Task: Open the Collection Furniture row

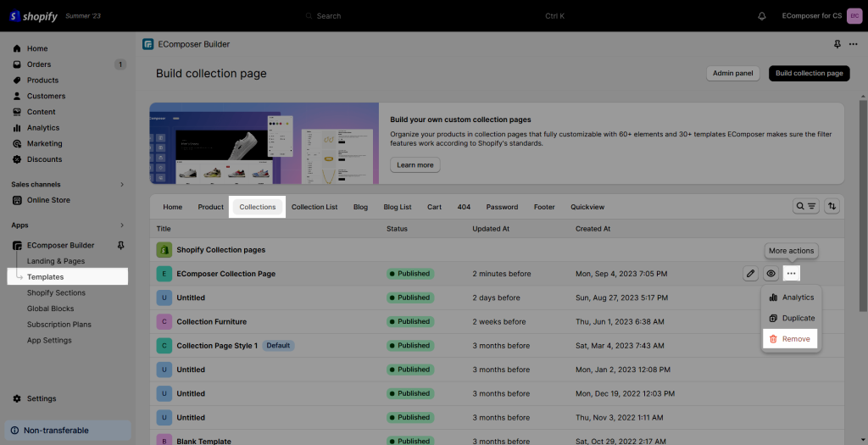Action: pos(497,321)
